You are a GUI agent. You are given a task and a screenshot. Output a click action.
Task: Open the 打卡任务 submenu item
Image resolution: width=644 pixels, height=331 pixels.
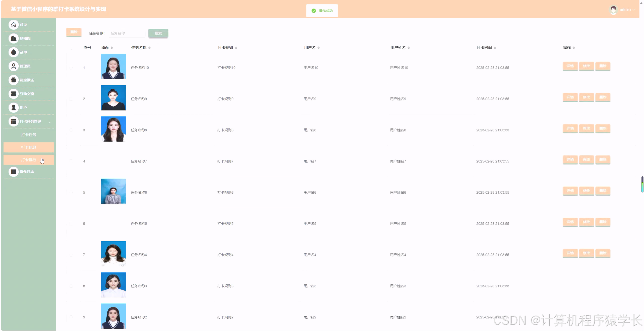pyautogui.click(x=29, y=135)
